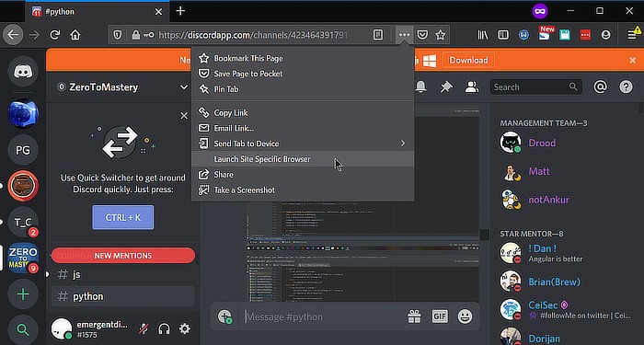
Task: Jump to NEW MENTIONS
Action: click(x=123, y=256)
